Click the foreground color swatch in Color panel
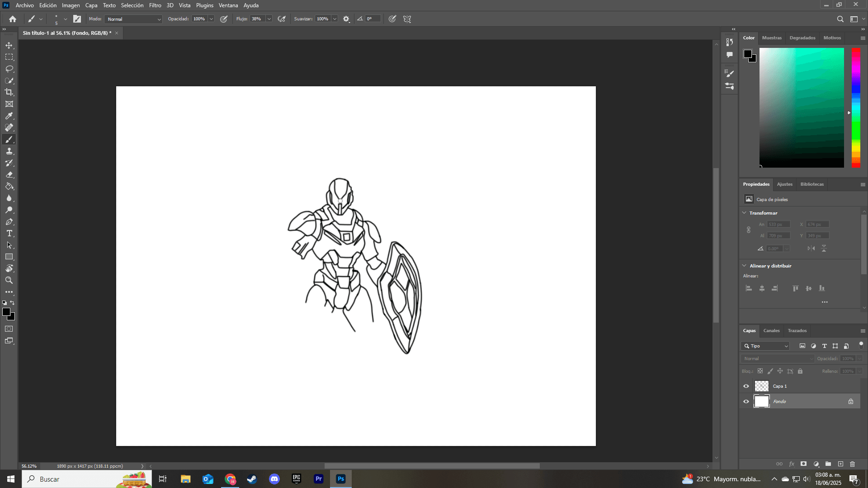This screenshot has height=488, width=868. [748, 54]
